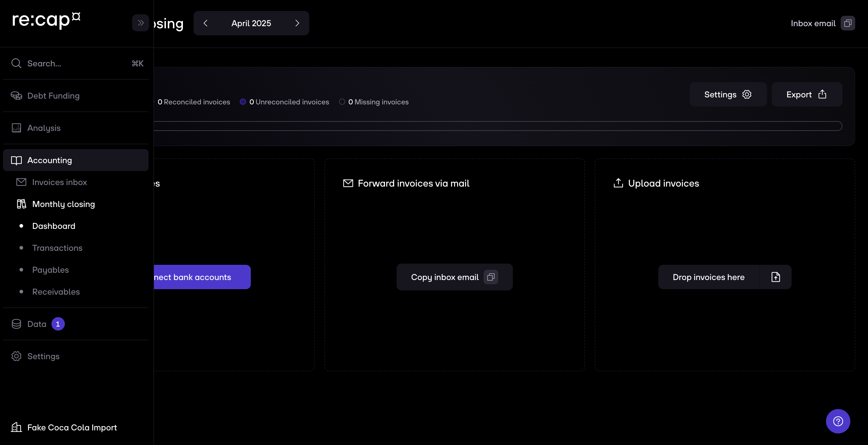Collapse the sidebar with double-chevron icon
This screenshot has height=445, width=868.
[141, 23]
